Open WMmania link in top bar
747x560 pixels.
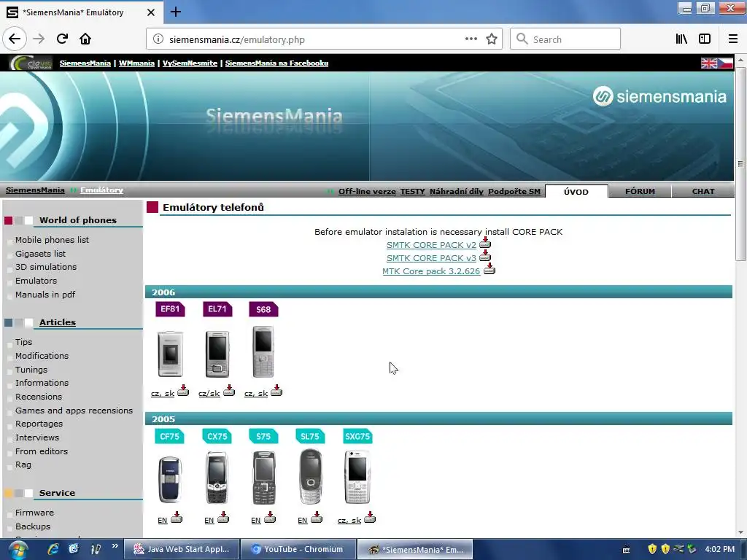point(136,63)
